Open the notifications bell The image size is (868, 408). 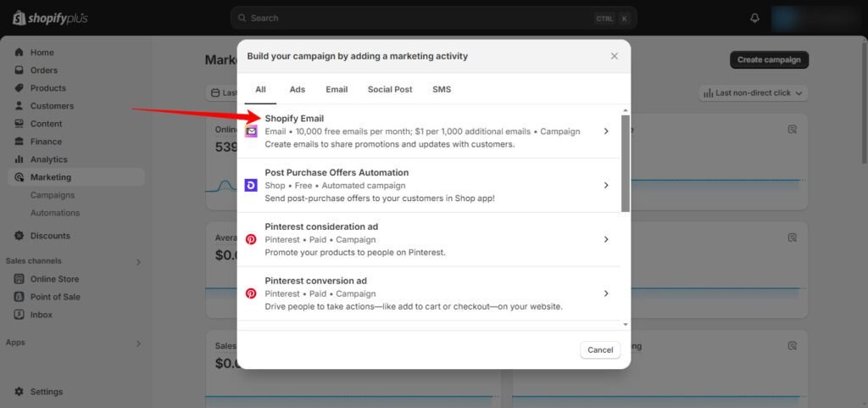754,19
